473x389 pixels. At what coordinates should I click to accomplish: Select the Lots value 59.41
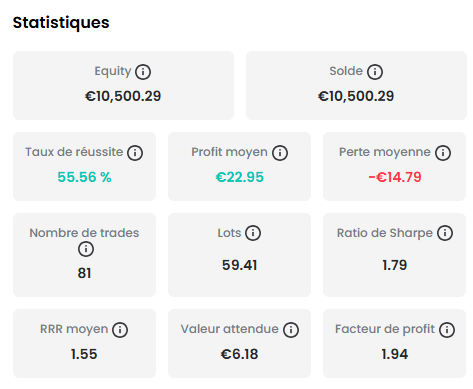pyautogui.click(x=239, y=265)
